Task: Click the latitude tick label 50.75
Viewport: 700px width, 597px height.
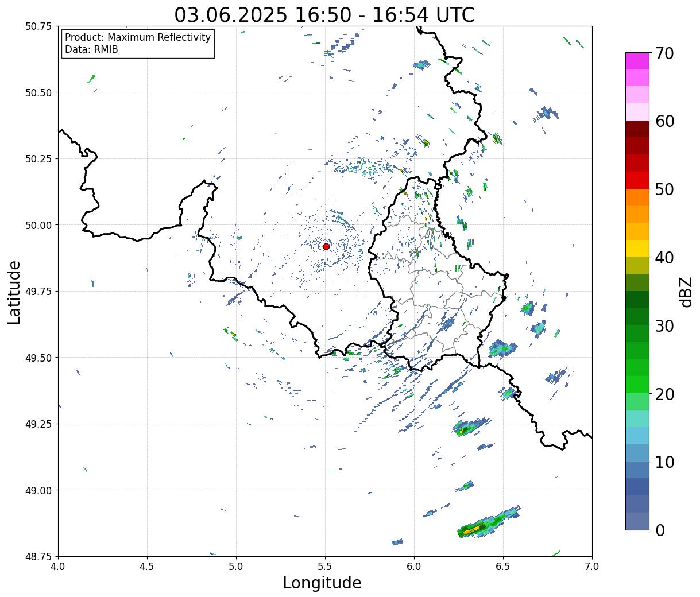Action: (x=38, y=26)
